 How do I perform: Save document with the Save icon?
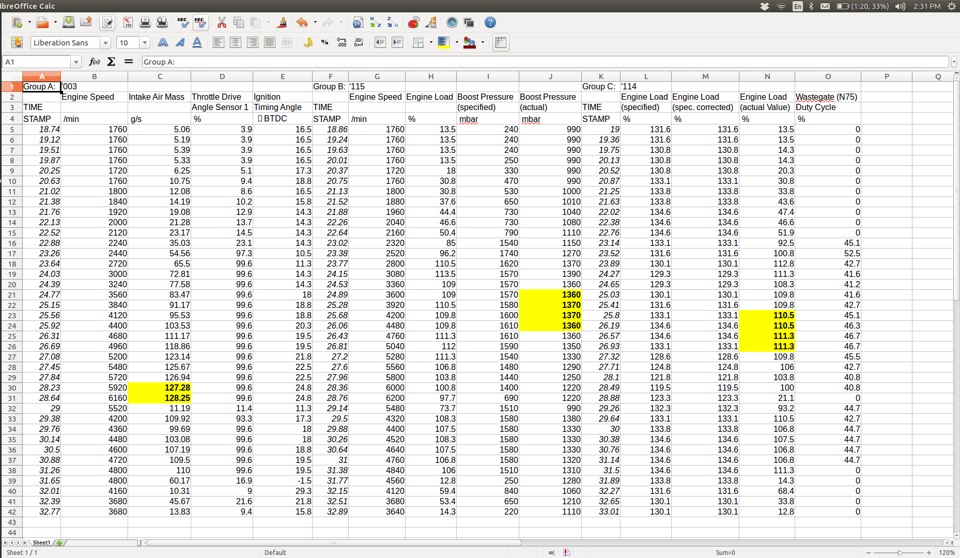(x=69, y=23)
